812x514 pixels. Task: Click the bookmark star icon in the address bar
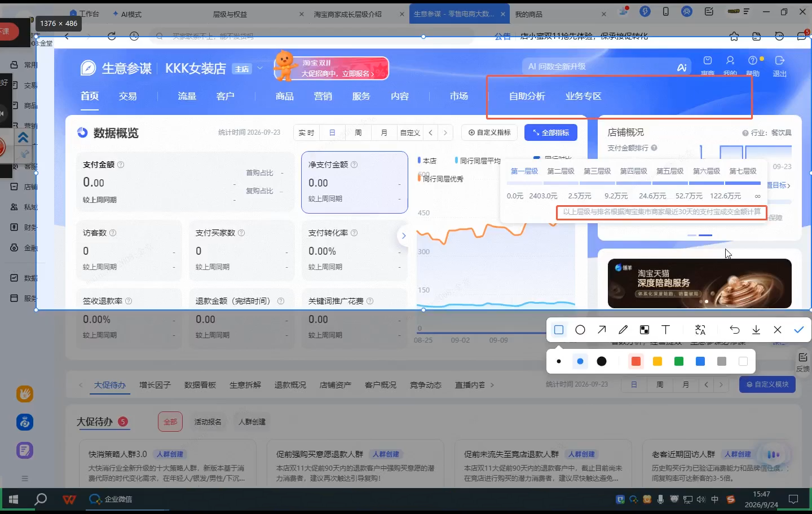coord(734,36)
